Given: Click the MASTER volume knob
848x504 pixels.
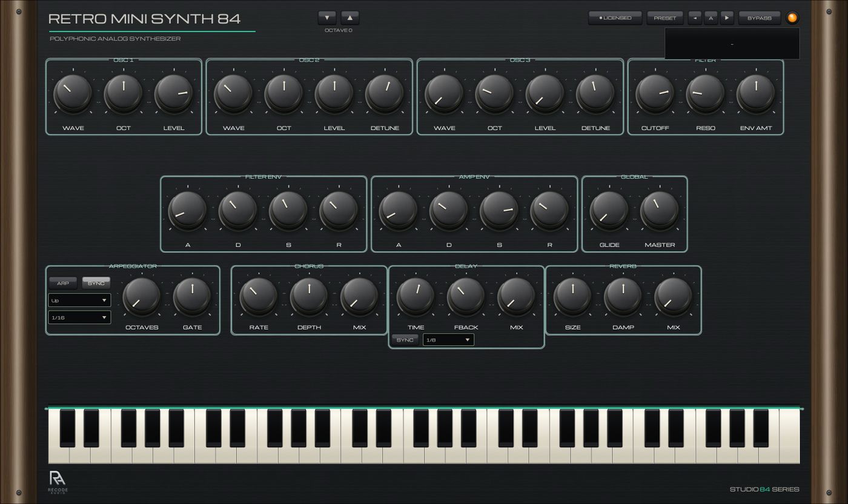Looking at the screenshot, I should [x=660, y=210].
